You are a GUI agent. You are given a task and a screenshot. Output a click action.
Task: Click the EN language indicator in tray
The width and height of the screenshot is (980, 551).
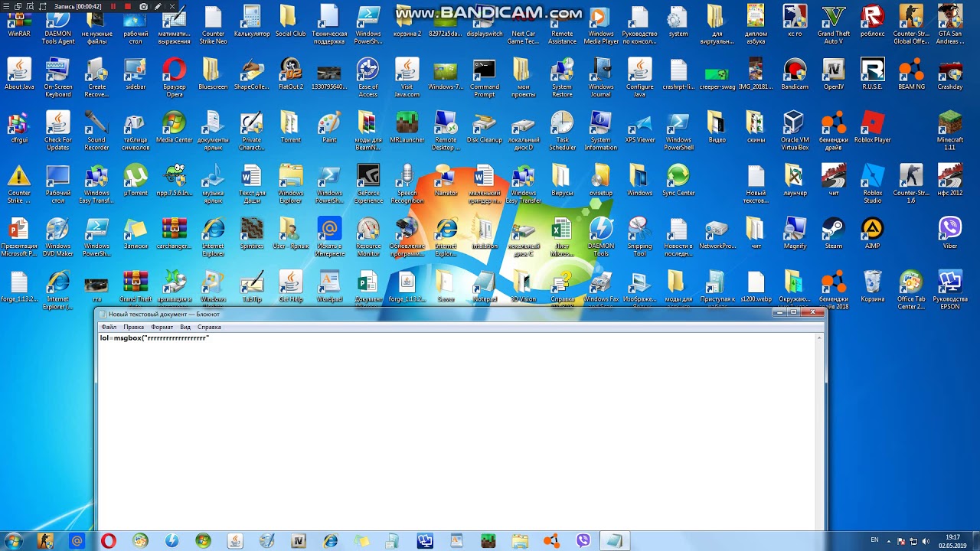[x=874, y=540]
